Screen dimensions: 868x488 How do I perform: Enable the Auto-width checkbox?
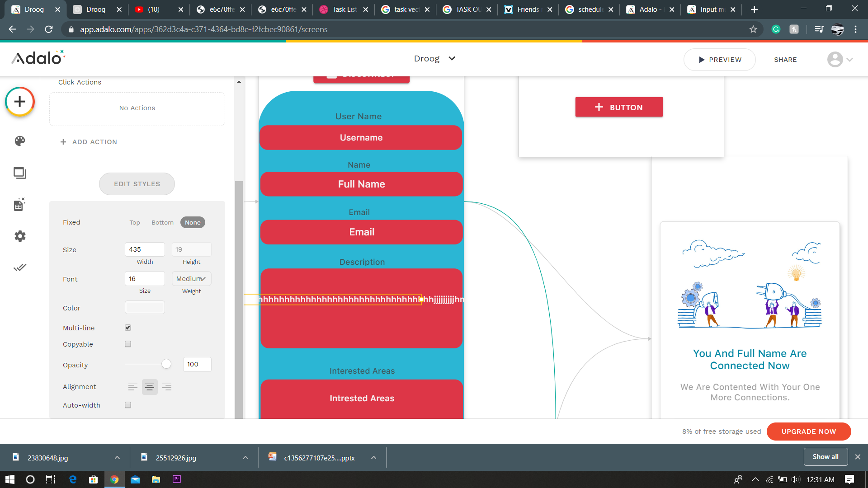(128, 405)
